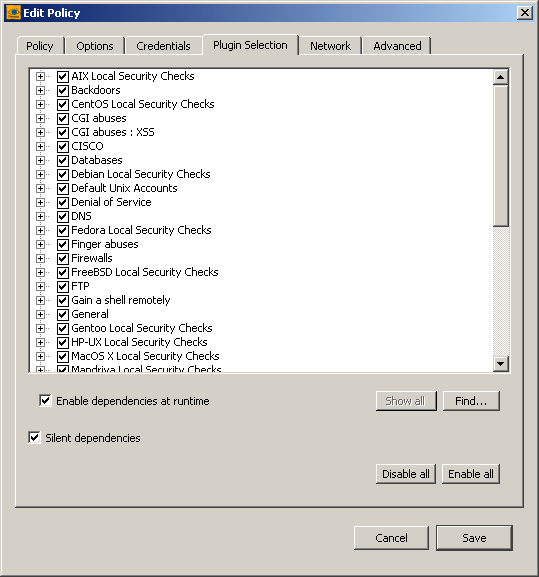Switch to the Credentials tab

[163, 46]
